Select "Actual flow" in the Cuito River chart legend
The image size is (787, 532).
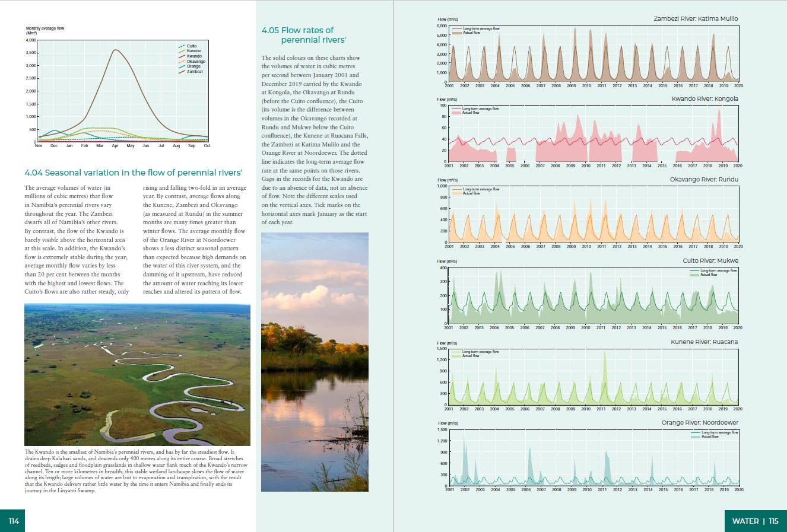(x=709, y=275)
